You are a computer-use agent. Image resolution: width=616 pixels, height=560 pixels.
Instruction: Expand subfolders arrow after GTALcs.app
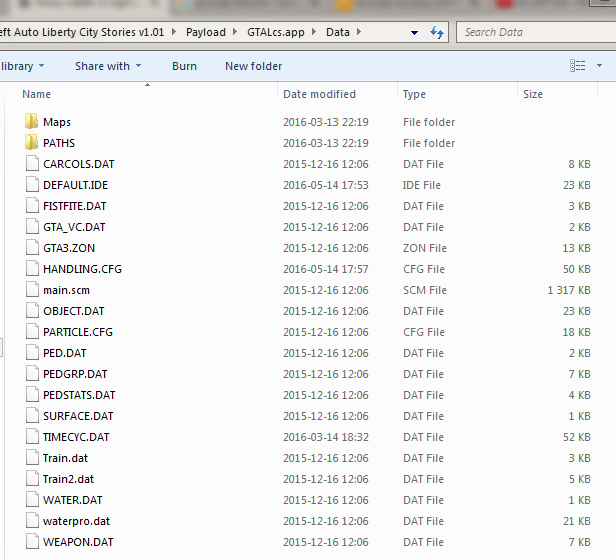click(x=314, y=32)
